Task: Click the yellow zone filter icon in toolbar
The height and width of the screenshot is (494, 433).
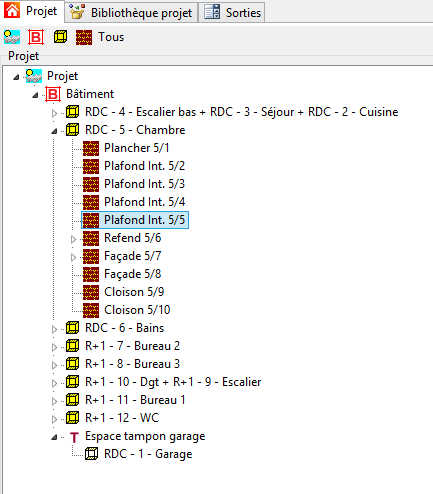Action: coord(60,37)
